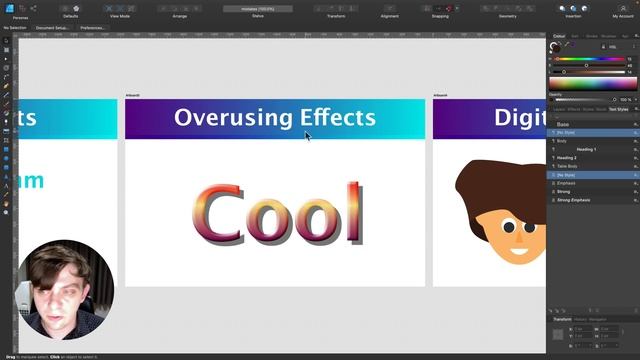Click the middle Insertion target icon
The height and width of the screenshot is (360, 640).
click(x=573, y=8)
